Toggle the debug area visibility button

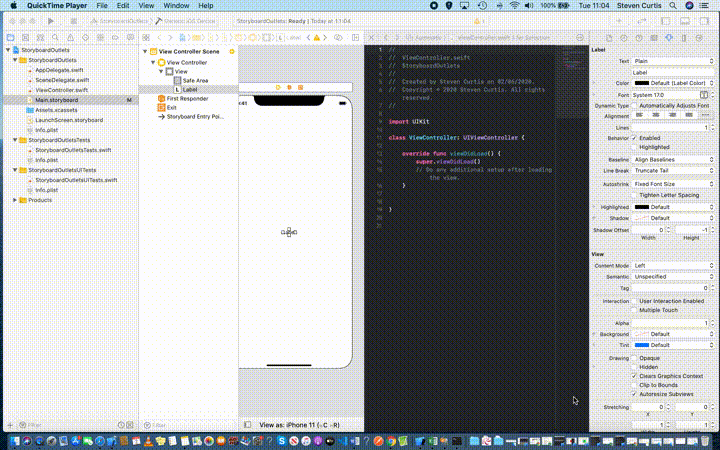point(685,21)
